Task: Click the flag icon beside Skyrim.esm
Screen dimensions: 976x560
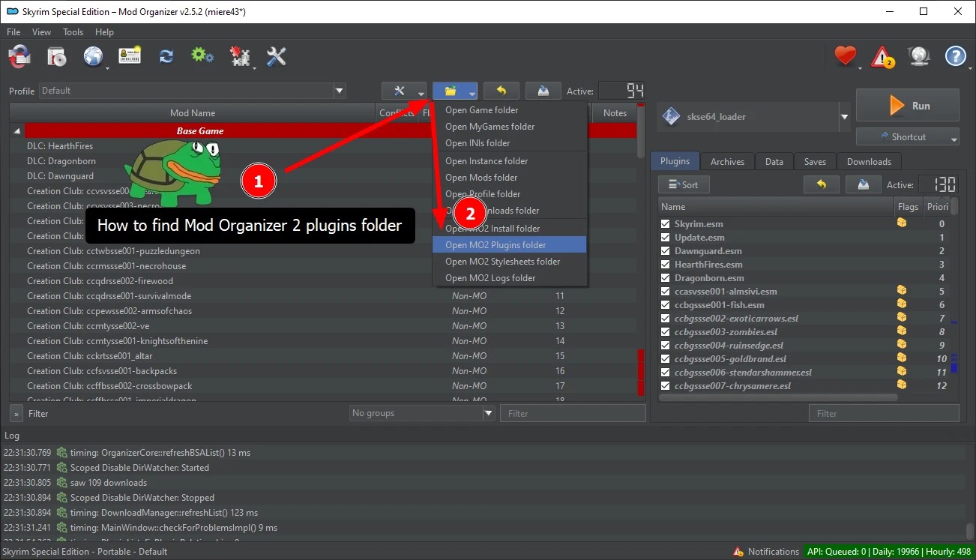Action: point(901,223)
